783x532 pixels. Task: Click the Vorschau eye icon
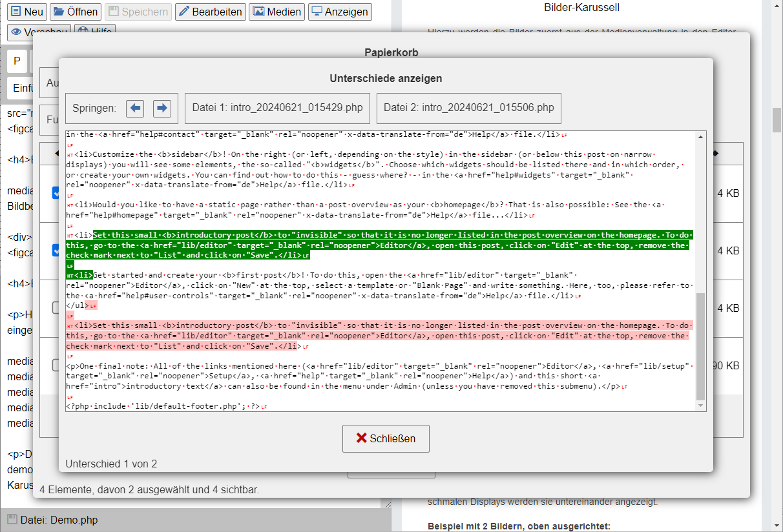click(x=16, y=32)
